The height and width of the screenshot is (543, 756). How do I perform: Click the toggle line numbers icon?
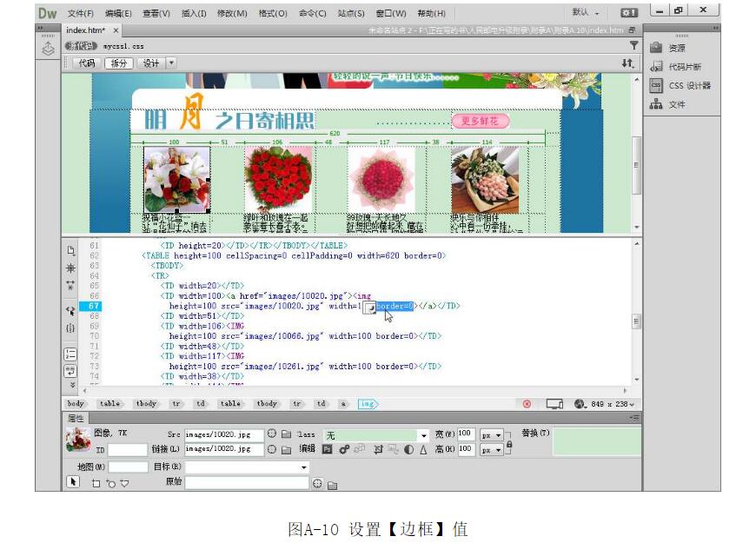(70, 354)
